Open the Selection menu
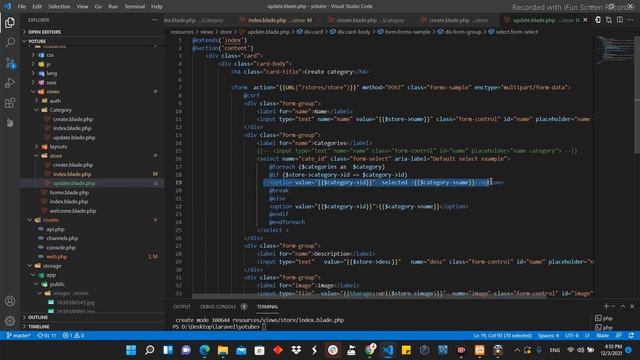This screenshot has width=640, height=360. point(59,7)
